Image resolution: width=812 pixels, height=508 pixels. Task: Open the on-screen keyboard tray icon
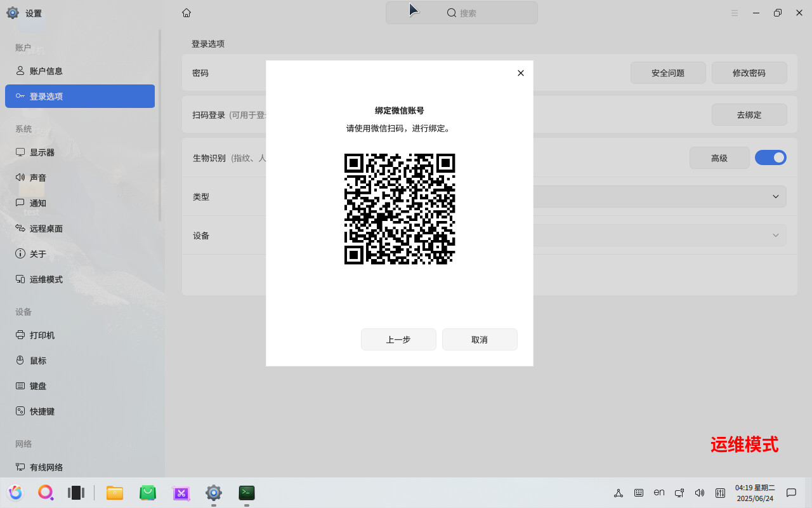[x=639, y=493]
